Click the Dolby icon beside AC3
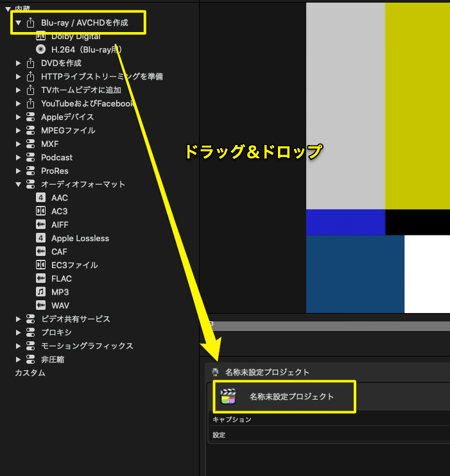 pos(40,211)
